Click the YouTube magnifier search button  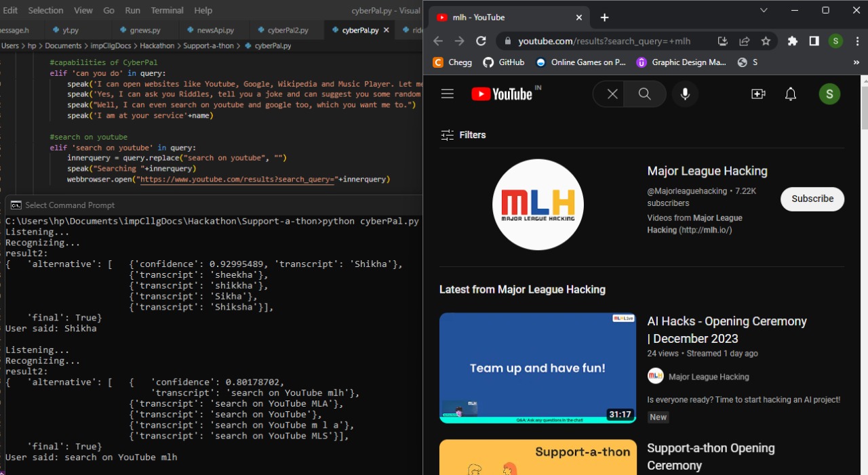tap(645, 94)
